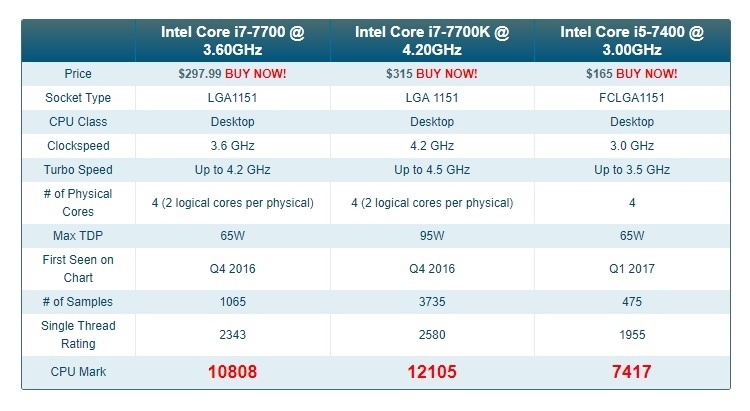Click the FCLGA1151 socket value
Image resolution: width=750 pixels, height=411 pixels.
(x=632, y=98)
